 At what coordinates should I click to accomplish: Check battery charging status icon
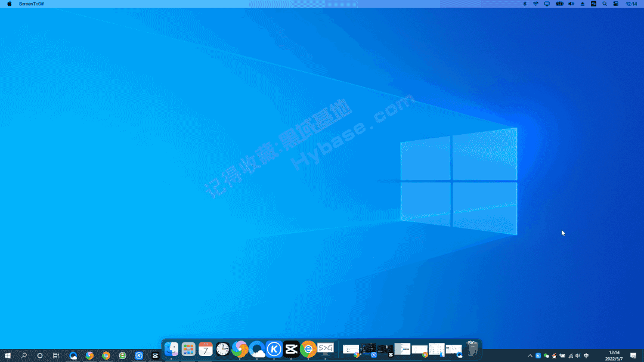click(x=559, y=4)
